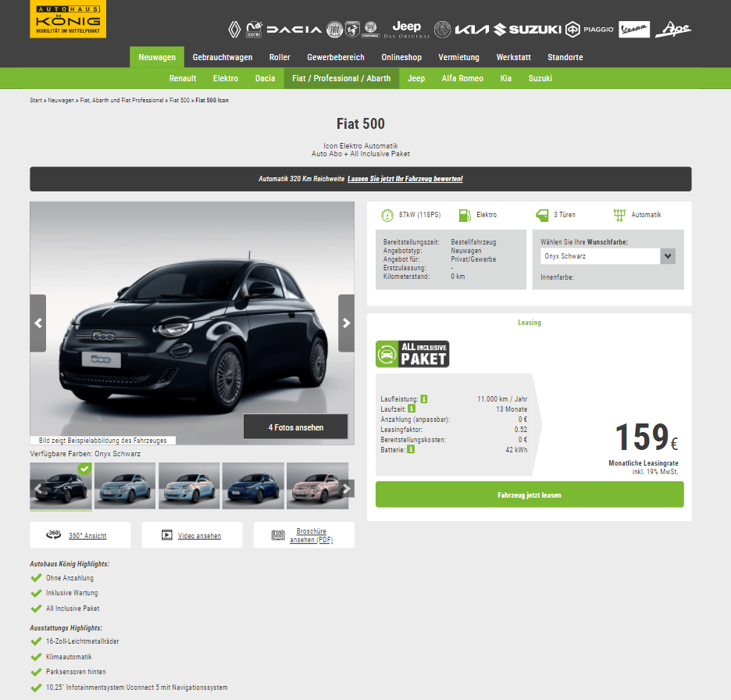Select the Alfa Romeo submenu tab
731x700 pixels.
462,78
